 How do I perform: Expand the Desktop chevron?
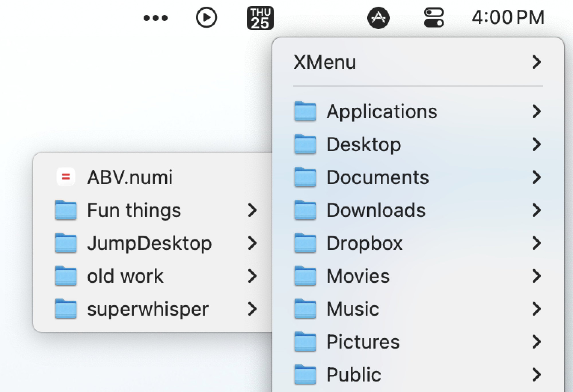(536, 144)
